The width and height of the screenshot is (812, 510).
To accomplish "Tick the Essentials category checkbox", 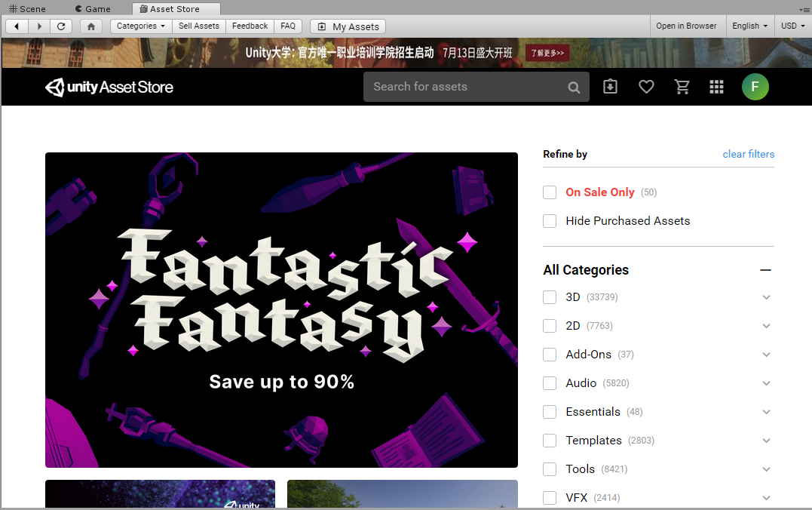I will [550, 411].
